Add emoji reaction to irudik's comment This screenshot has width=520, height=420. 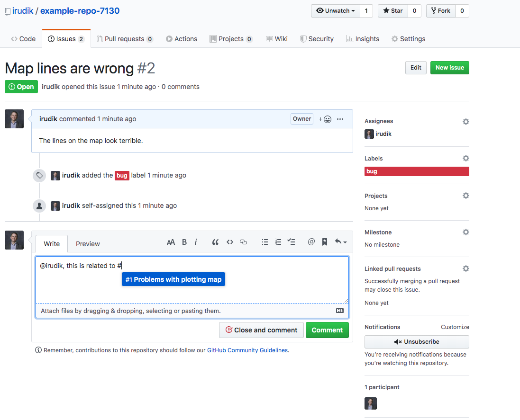click(x=325, y=119)
